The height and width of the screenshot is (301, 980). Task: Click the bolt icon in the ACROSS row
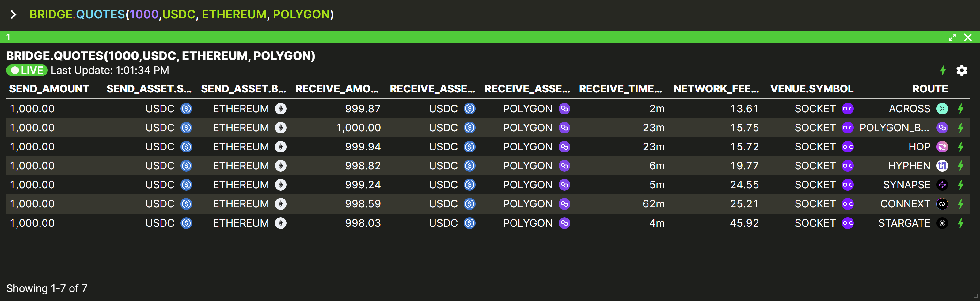(x=961, y=109)
